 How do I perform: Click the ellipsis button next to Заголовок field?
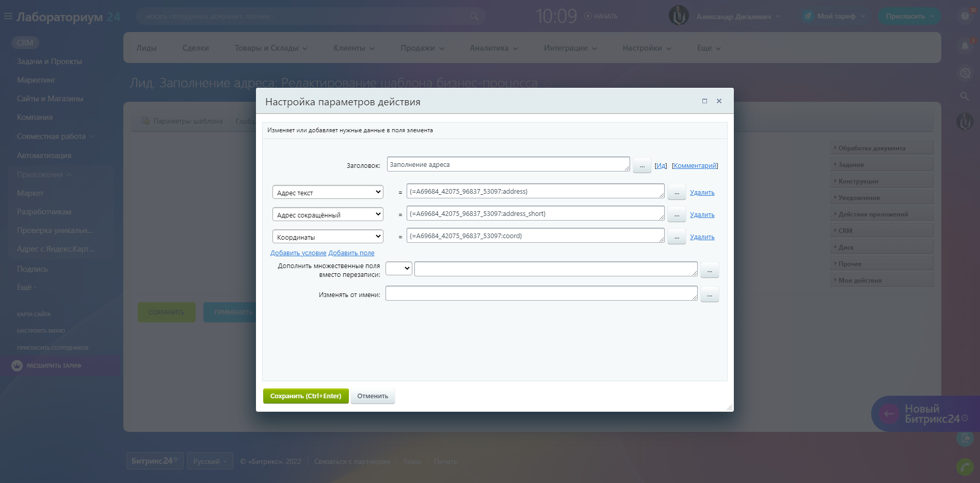pyautogui.click(x=642, y=166)
